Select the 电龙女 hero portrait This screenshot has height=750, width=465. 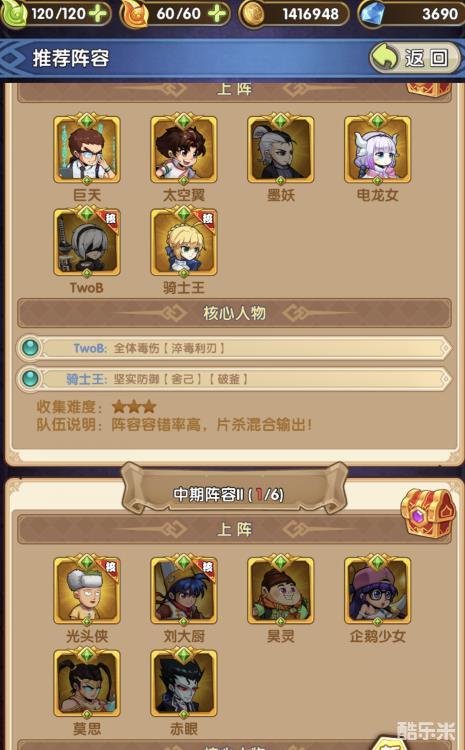377,150
